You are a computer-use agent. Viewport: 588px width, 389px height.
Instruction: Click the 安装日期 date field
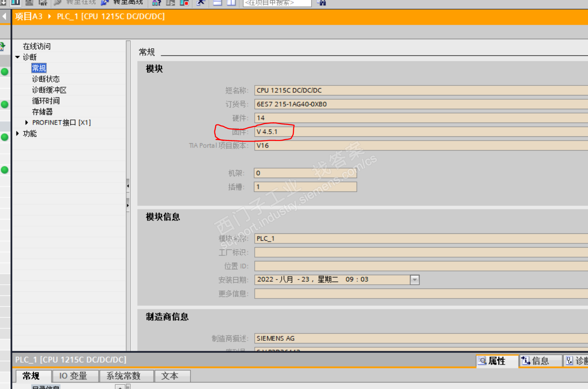(x=332, y=279)
